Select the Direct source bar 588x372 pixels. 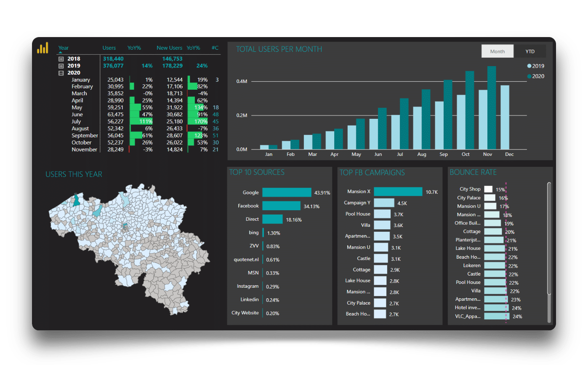[x=273, y=219]
